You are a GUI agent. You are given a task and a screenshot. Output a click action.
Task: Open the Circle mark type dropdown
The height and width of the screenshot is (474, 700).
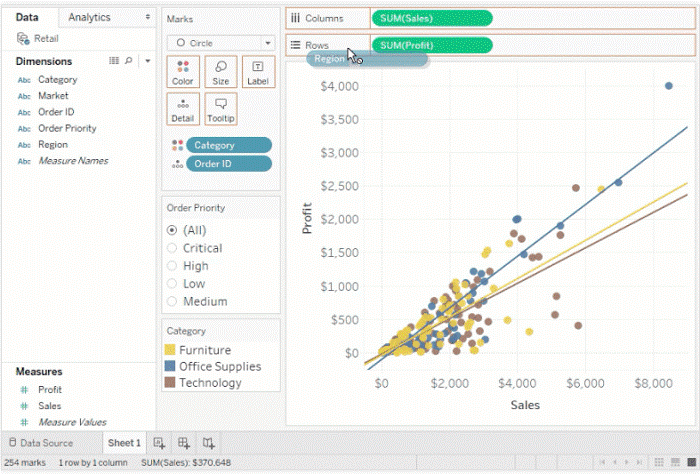(x=221, y=43)
